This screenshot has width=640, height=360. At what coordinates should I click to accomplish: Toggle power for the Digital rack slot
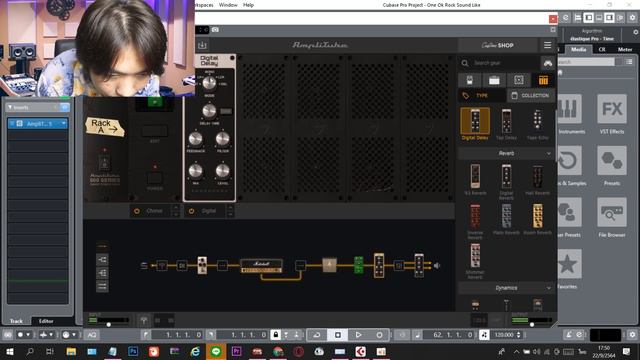coord(191,211)
